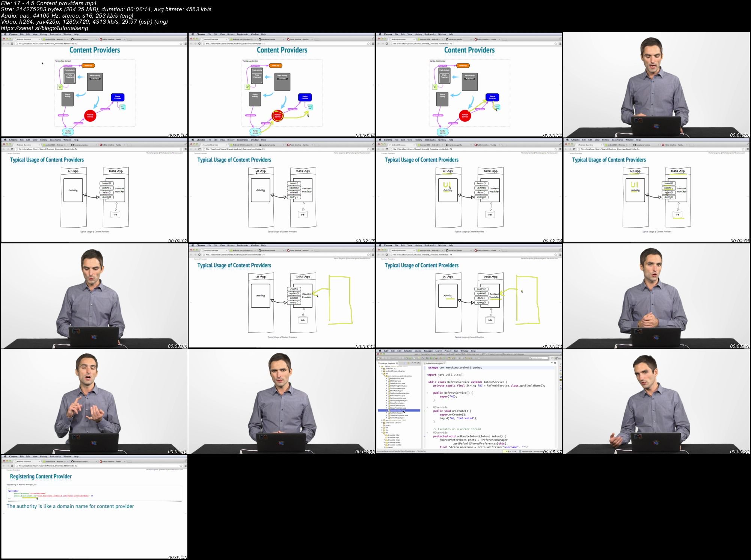The height and width of the screenshot is (560, 751).
Task: Minimize the Package Explorer panel via its icon
Action: (415, 363)
